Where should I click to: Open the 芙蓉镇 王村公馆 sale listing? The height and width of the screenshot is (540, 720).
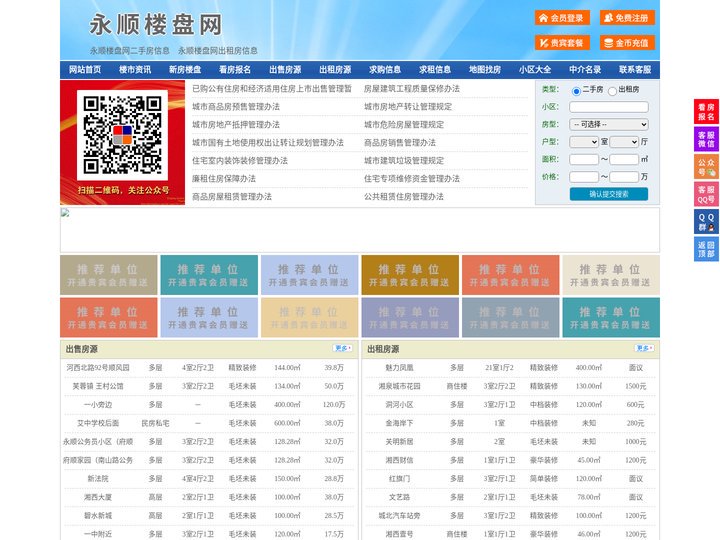[x=98, y=386]
